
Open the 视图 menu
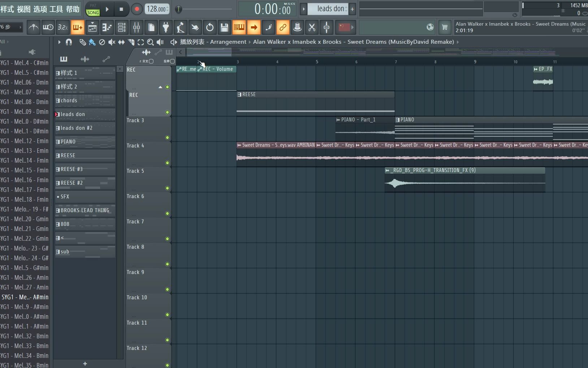(x=23, y=9)
